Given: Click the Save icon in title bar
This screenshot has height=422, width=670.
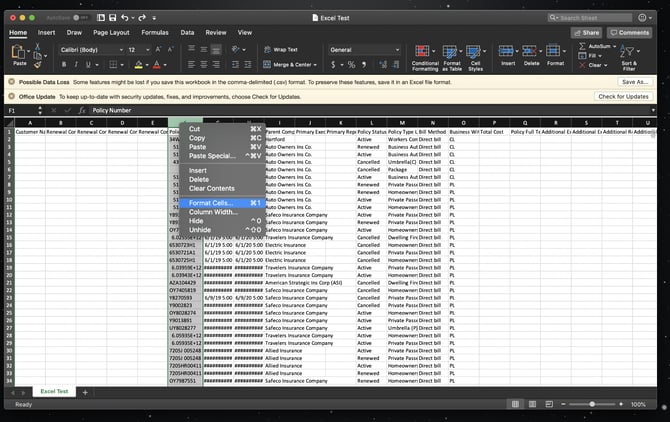Looking at the screenshot, I should tap(112, 18).
